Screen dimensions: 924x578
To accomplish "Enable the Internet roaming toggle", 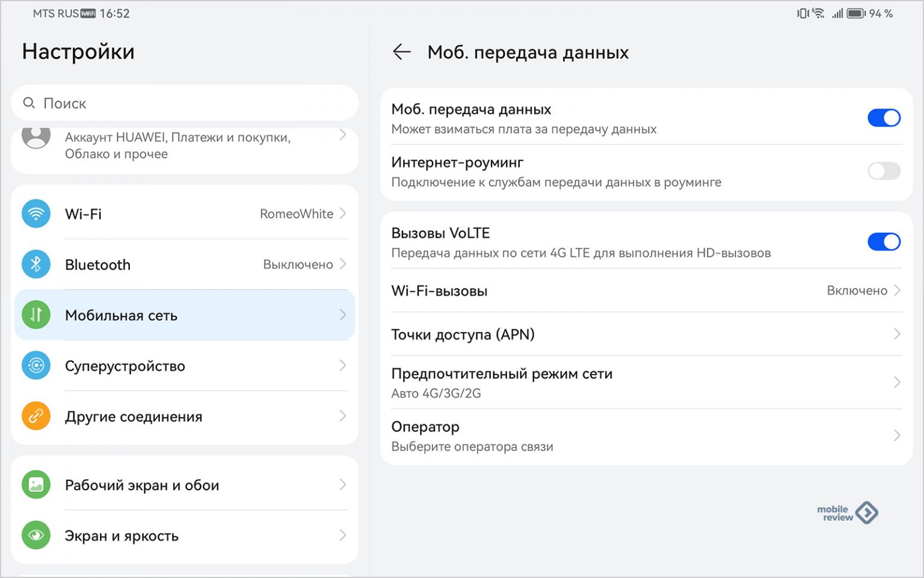I will [x=883, y=171].
